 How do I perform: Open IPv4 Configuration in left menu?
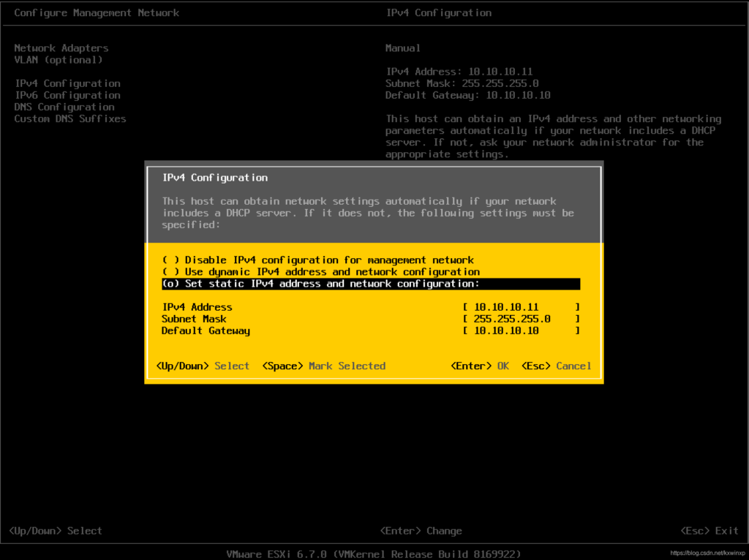pos(67,83)
